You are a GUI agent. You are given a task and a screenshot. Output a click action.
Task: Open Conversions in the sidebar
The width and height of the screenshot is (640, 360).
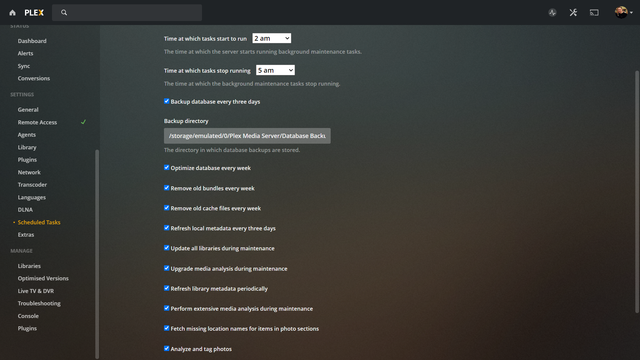33,78
